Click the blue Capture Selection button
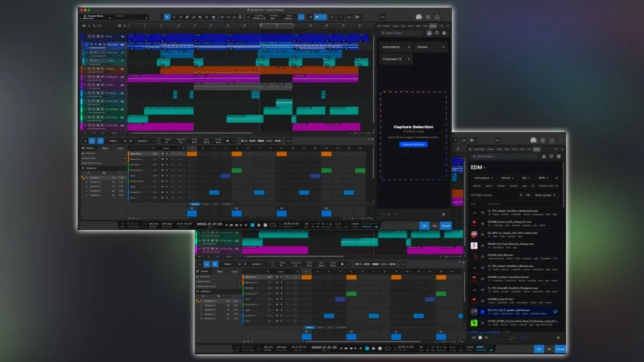The height and width of the screenshot is (362, 644). point(413,144)
